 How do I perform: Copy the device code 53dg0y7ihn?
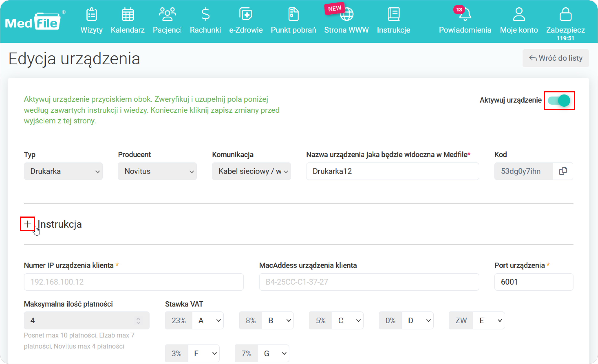(x=563, y=171)
